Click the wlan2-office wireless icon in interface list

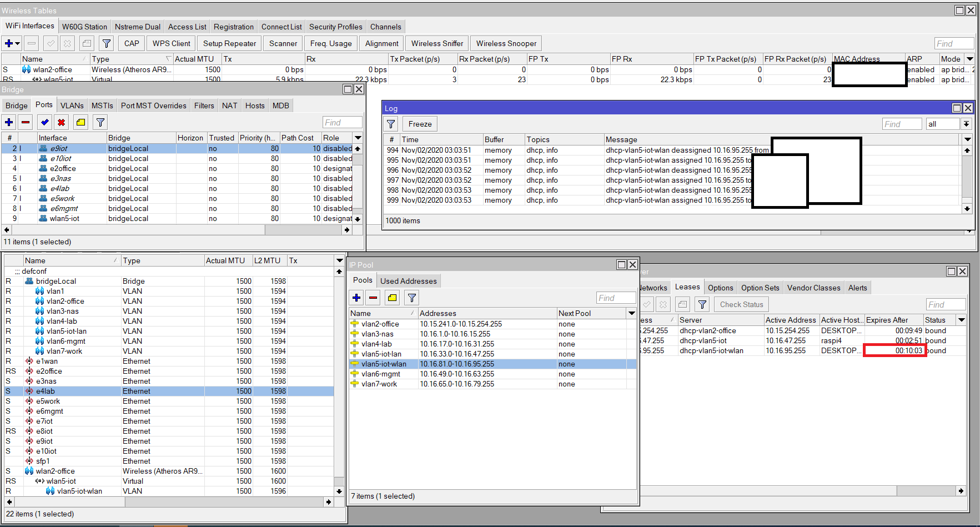click(x=29, y=471)
